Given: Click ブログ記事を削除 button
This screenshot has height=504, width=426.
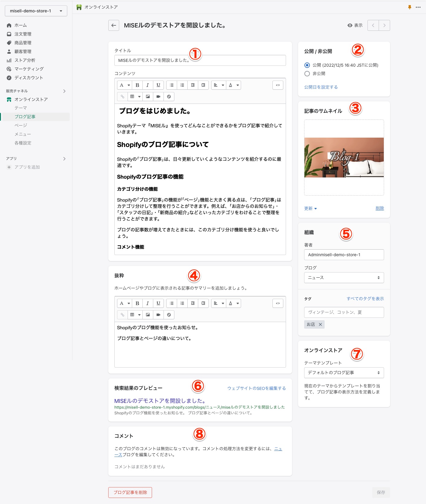Looking at the screenshot, I should [130, 493].
